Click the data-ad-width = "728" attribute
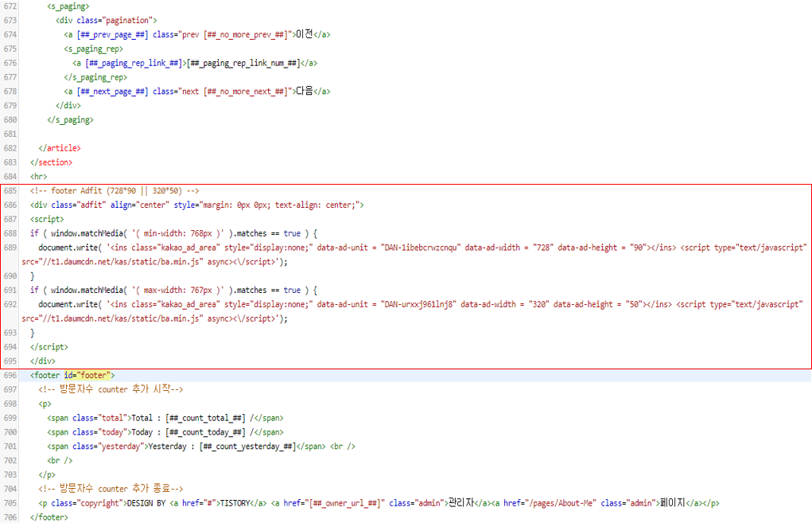This screenshot has width=812, height=523. click(x=509, y=248)
